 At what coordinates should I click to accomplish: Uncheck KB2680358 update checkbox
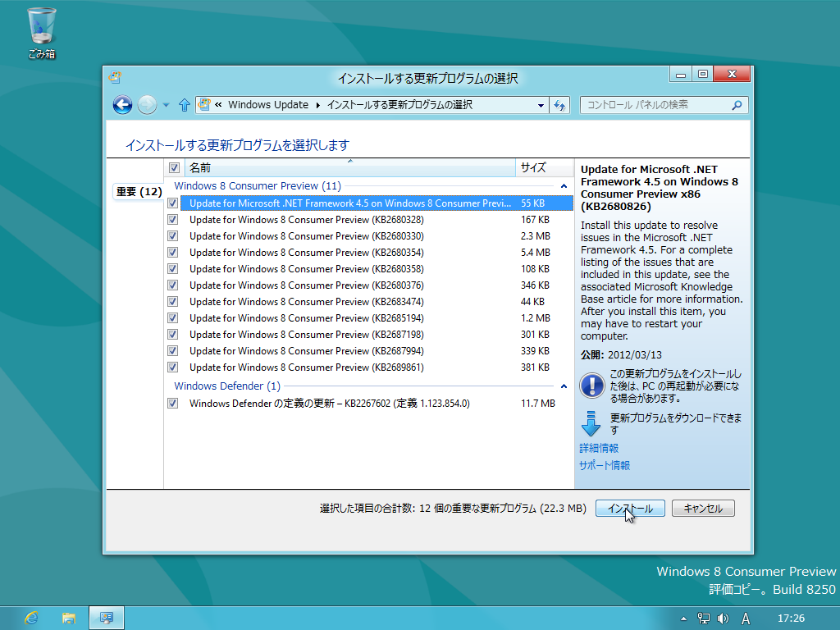(172, 269)
